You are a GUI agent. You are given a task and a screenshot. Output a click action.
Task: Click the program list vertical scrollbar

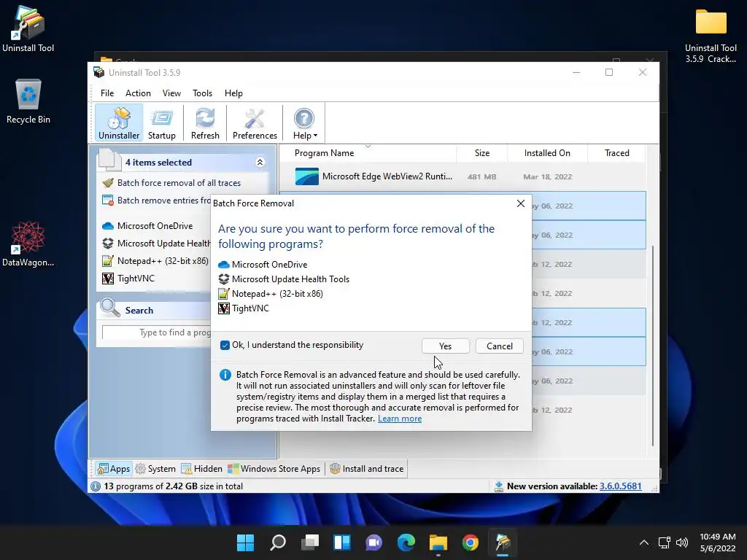(653, 346)
